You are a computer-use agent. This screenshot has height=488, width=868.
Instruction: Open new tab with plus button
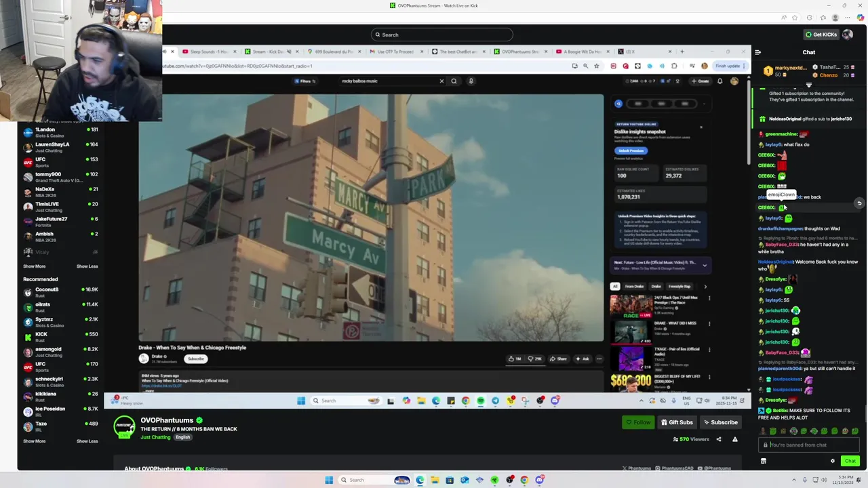682,52
